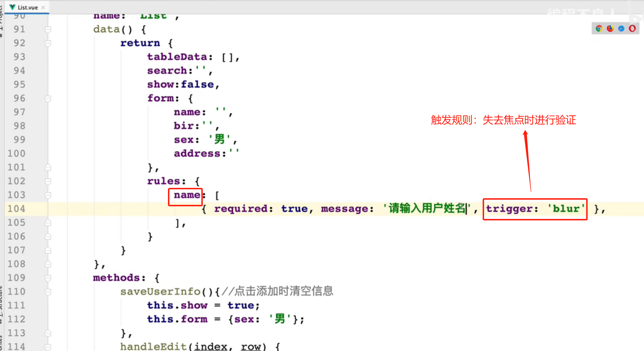Click line number 93 in the gutter
Image resolution: width=644 pixels, height=351 pixels.
click(19, 57)
